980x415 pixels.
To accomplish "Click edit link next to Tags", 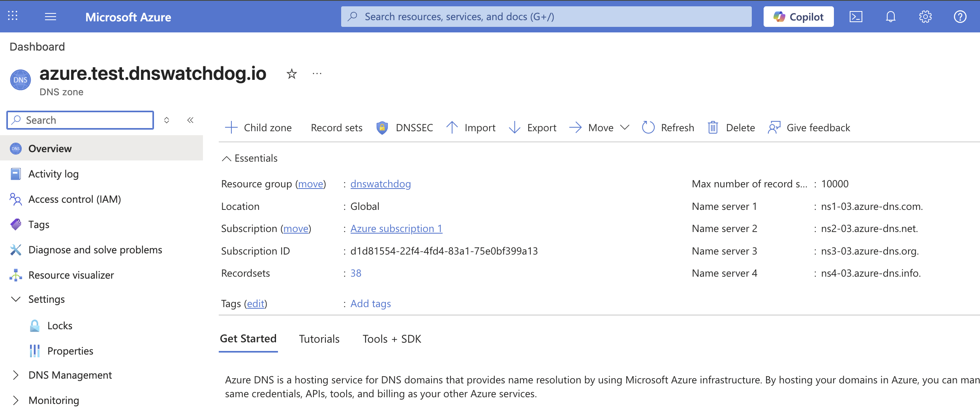I will (x=255, y=304).
